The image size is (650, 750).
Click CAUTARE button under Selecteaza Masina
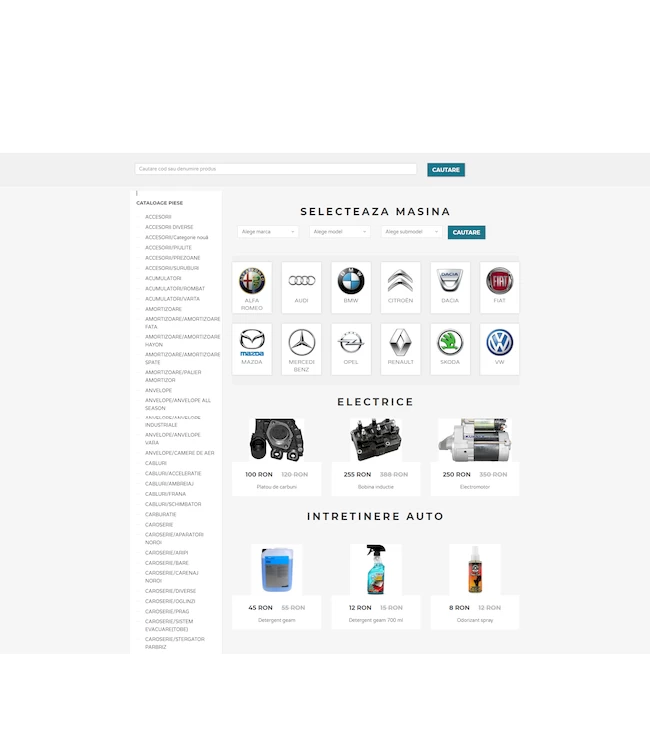click(x=466, y=232)
